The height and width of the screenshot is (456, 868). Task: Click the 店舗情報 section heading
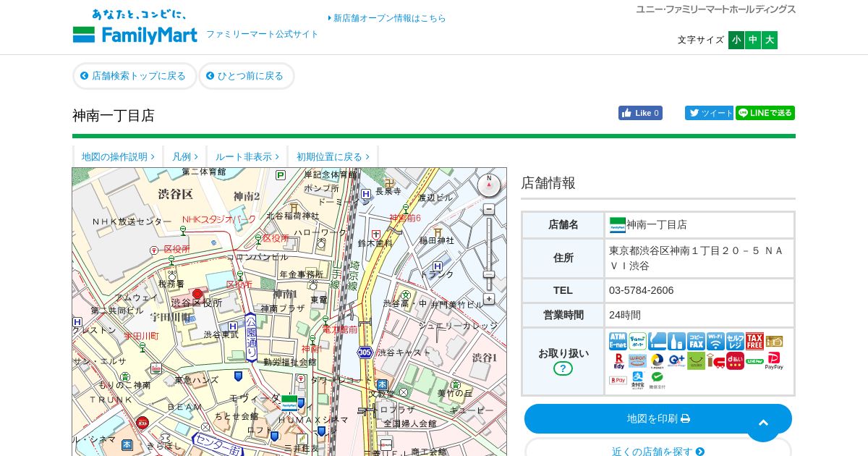[548, 183]
